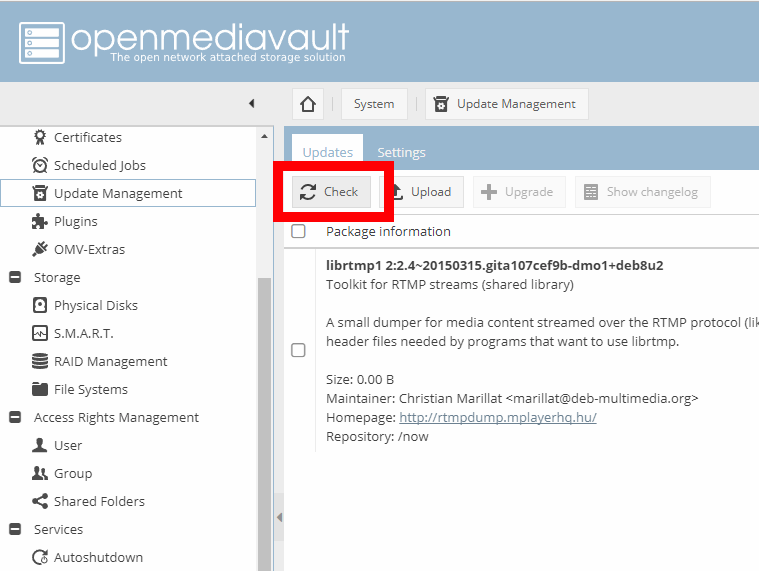Click the User person icon
Viewport: 759px width, 571px height.
(40, 445)
